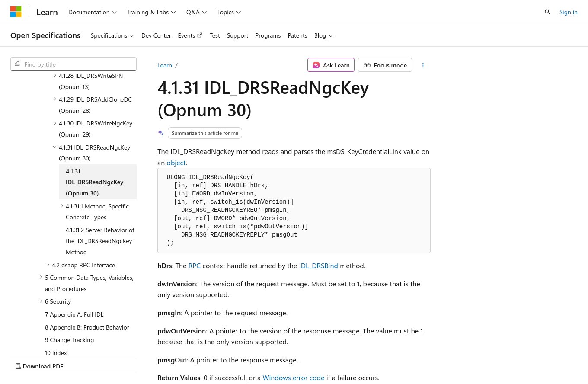Open the Windows error code link
The image size is (588, 384).
(x=293, y=378)
